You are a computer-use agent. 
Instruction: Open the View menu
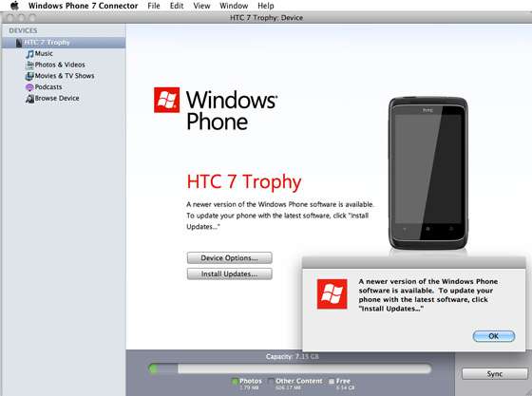click(201, 6)
